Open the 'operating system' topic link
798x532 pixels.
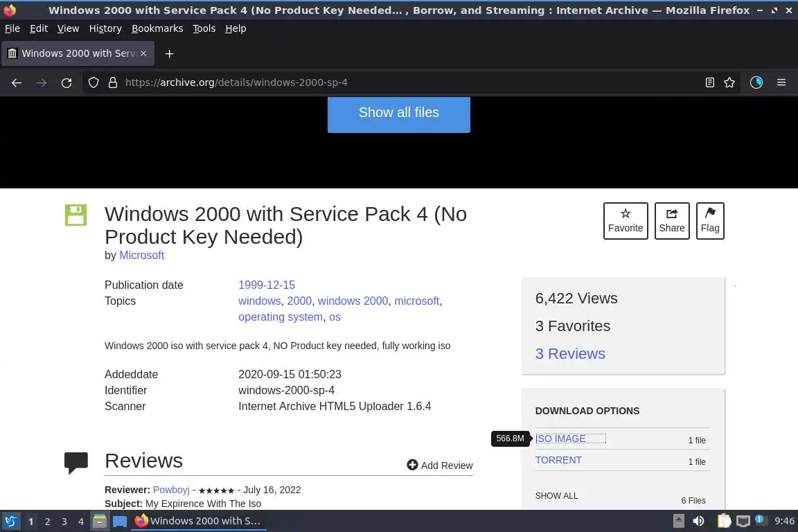pyautogui.click(x=281, y=317)
